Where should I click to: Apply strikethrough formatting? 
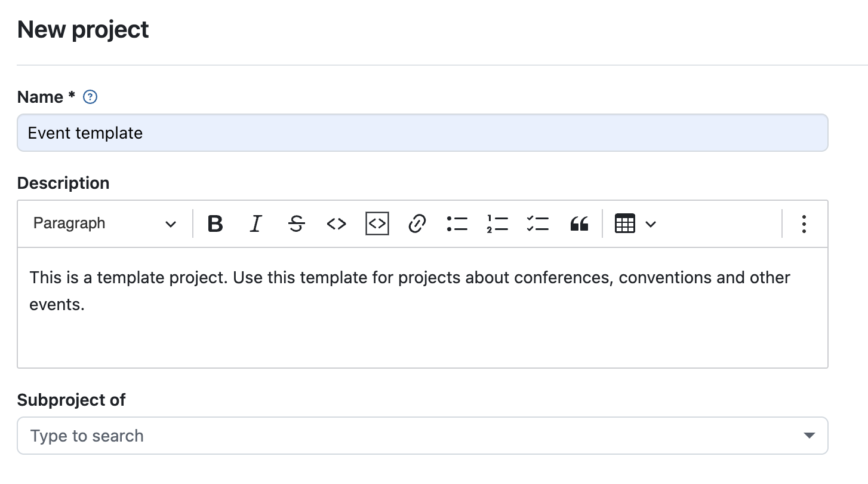coord(296,223)
